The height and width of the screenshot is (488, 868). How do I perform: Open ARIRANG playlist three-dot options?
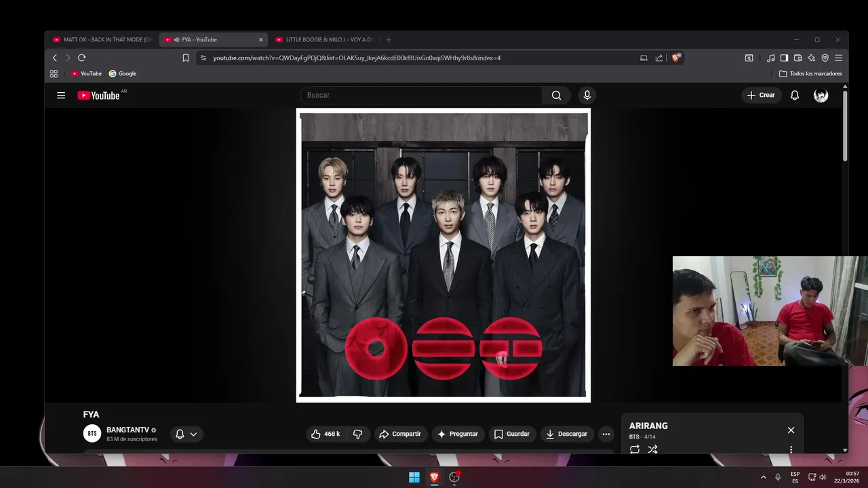[791, 449]
